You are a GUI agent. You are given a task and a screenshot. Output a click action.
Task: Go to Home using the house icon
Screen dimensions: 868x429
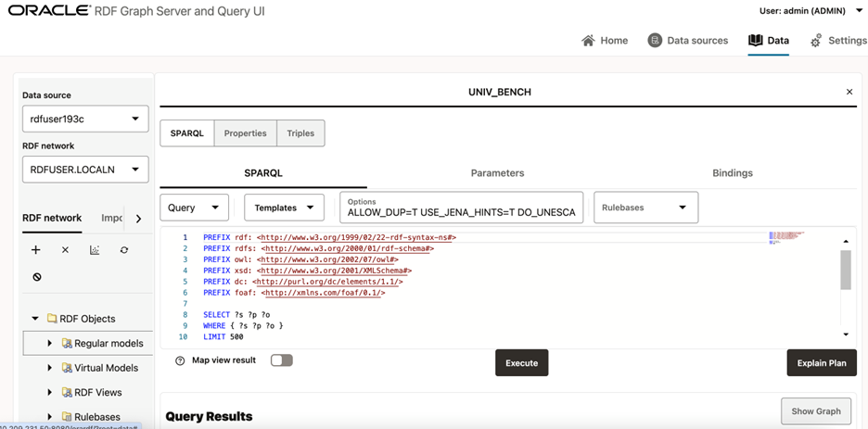(x=588, y=41)
